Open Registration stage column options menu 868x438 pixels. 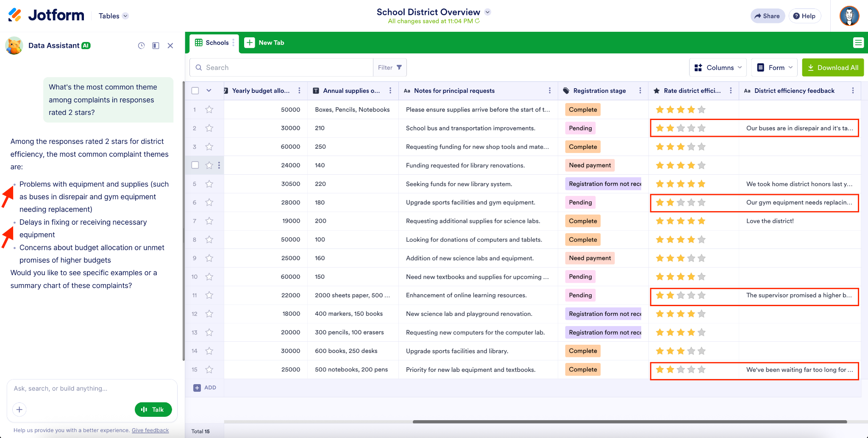640,91
